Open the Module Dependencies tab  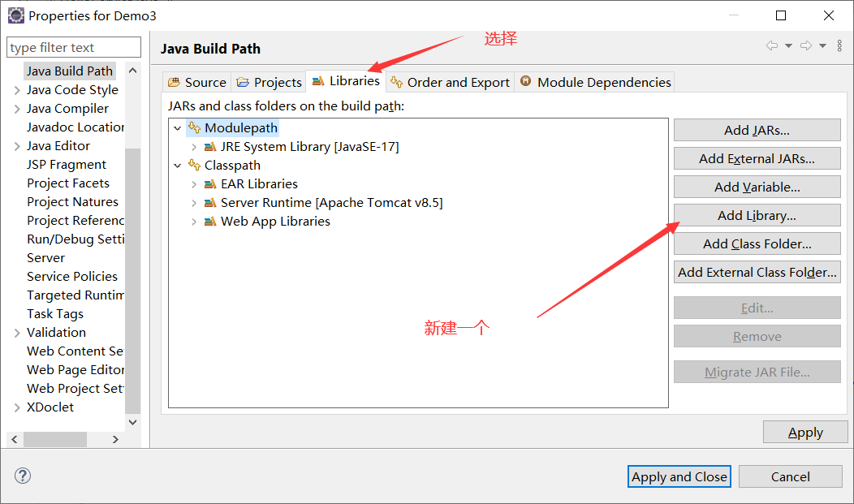595,82
